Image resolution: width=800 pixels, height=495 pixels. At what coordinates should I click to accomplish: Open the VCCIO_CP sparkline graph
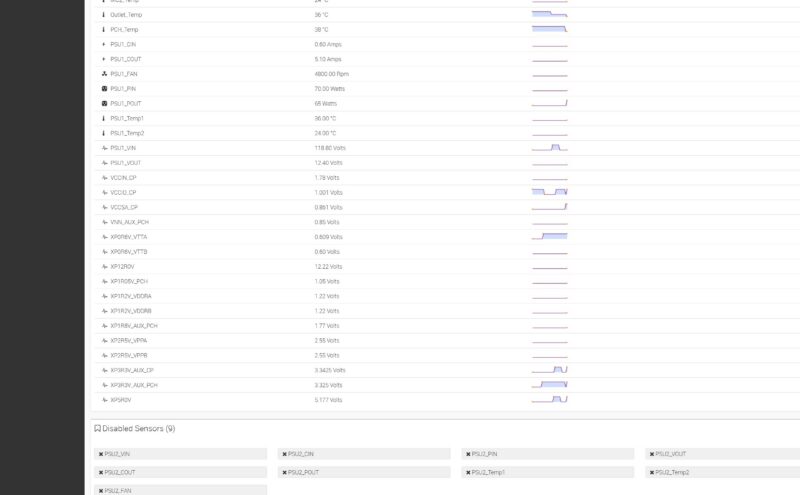pyautogui.click(x=549, y=192)
